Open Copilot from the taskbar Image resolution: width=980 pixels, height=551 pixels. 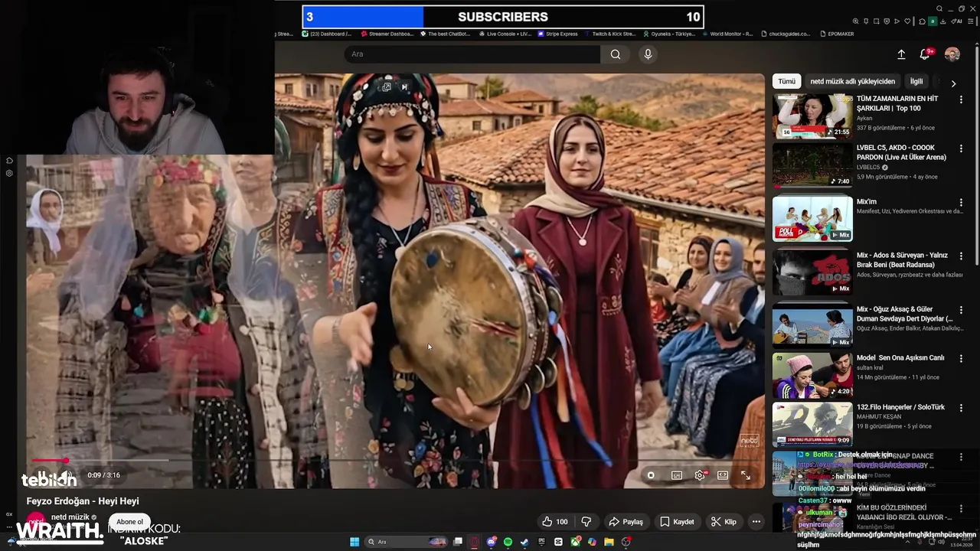pyautogui.click(x=592, y=542)
